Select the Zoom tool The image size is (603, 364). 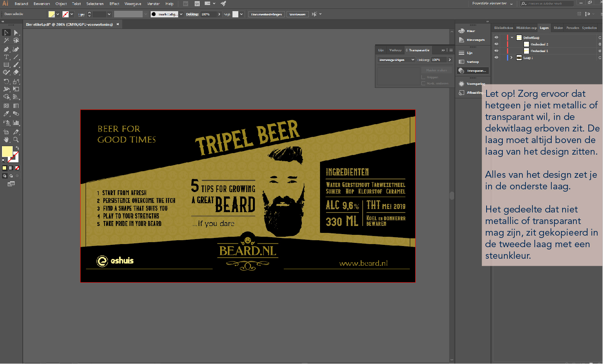[x=16, y=140]
